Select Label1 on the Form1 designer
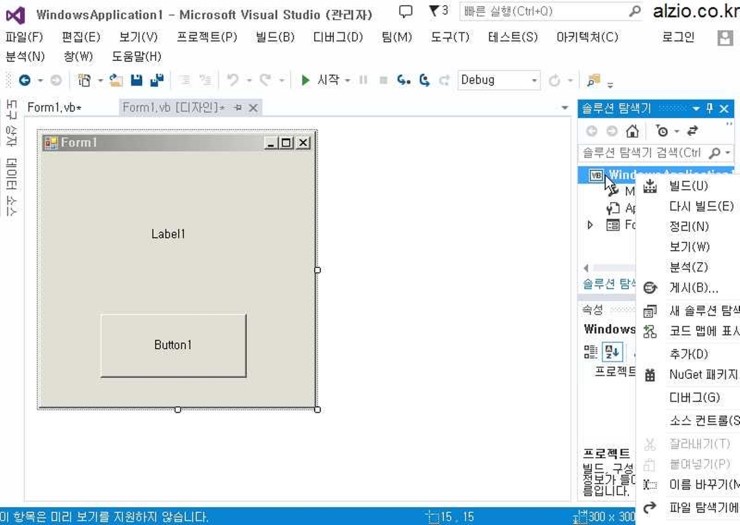The height and width of the screenshot is (525, 740). coord(168,234)
